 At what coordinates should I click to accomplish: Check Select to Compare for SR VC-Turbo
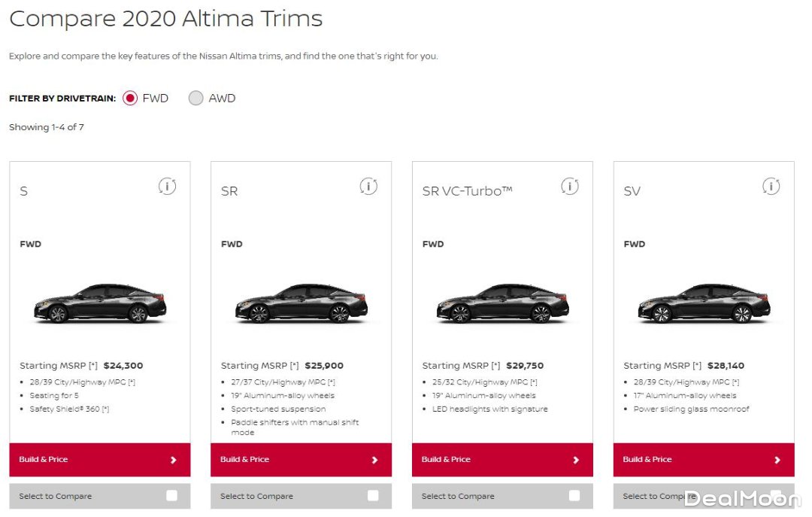click(574, 495)
